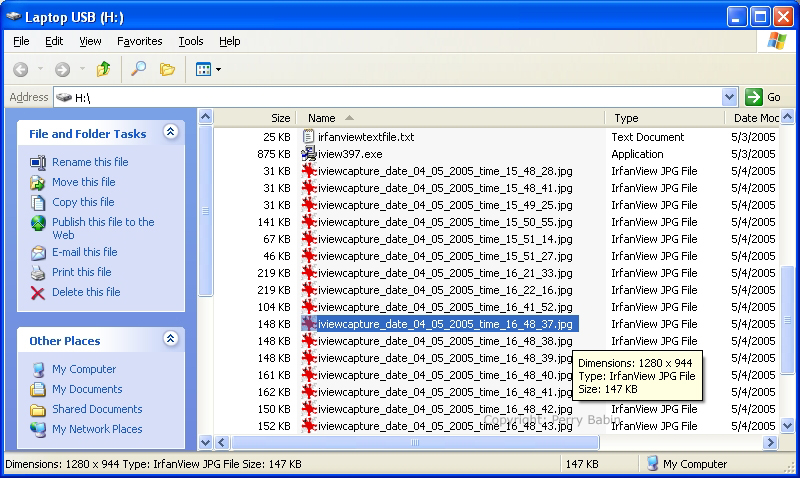Image resolution: width=800 pixels, height=478 pixels.
Task: Click the irfanviewtextfile.txt document icon
Action: 308,136
